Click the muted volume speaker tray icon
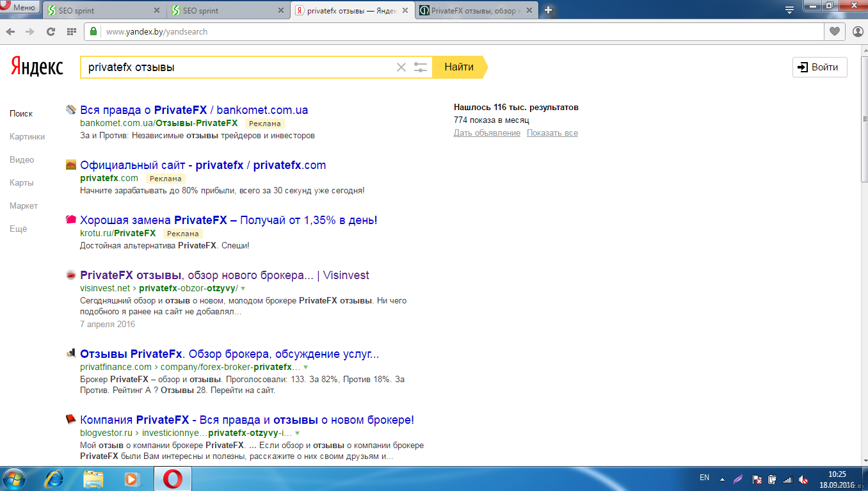This screenshot has width=868, height=491. 803,479
